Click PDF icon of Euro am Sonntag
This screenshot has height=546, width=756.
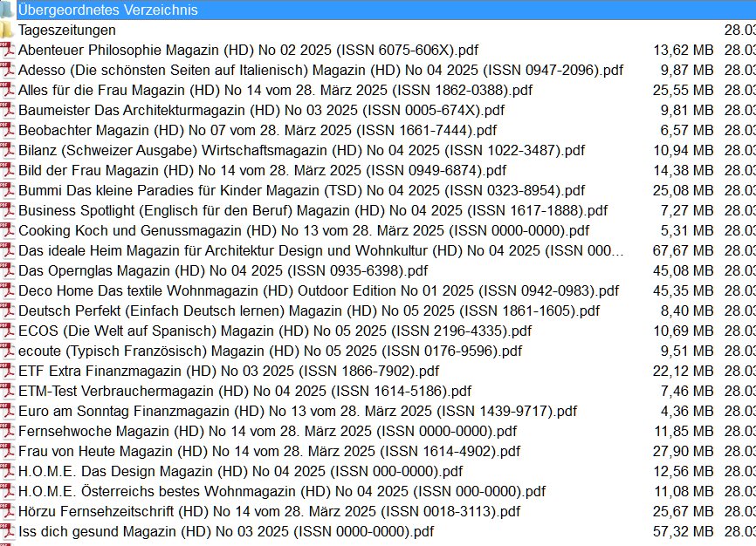tap(7, 411)
